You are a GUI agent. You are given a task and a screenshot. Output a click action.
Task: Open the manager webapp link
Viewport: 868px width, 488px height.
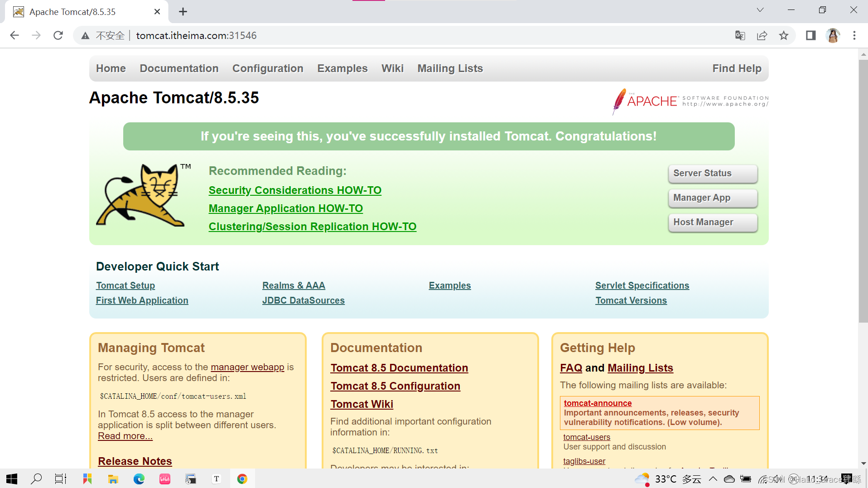247,367
